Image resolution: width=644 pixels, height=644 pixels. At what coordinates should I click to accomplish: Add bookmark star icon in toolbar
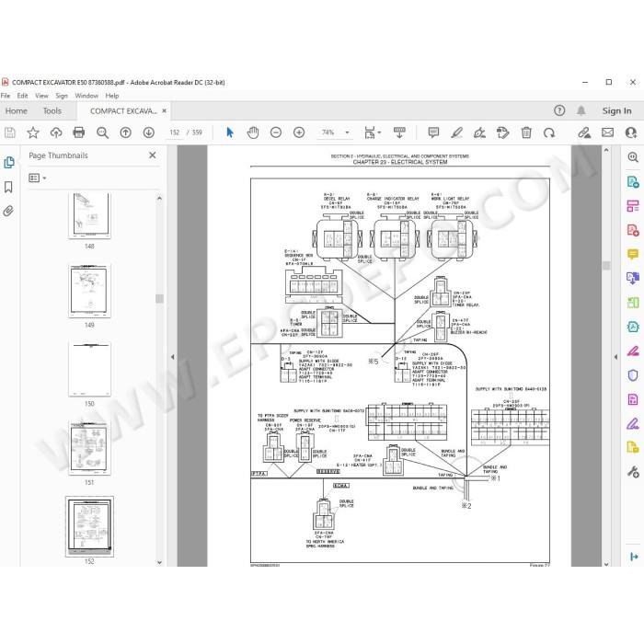(x=33, y=132)
